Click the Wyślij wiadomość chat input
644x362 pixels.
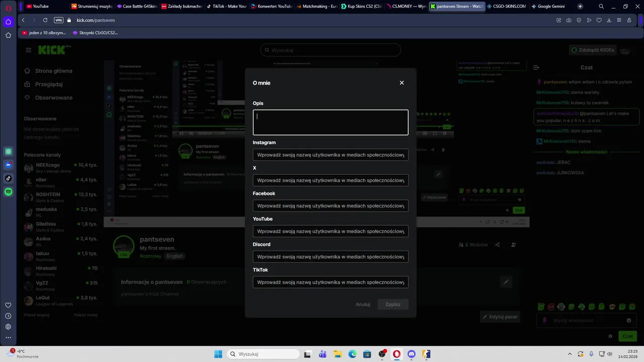(x=586, y=320)
